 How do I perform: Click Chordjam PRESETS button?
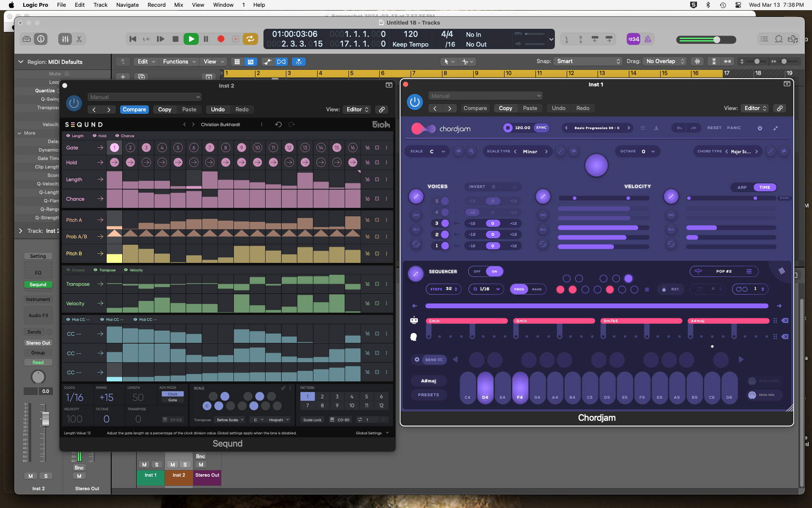pos(428,395)
